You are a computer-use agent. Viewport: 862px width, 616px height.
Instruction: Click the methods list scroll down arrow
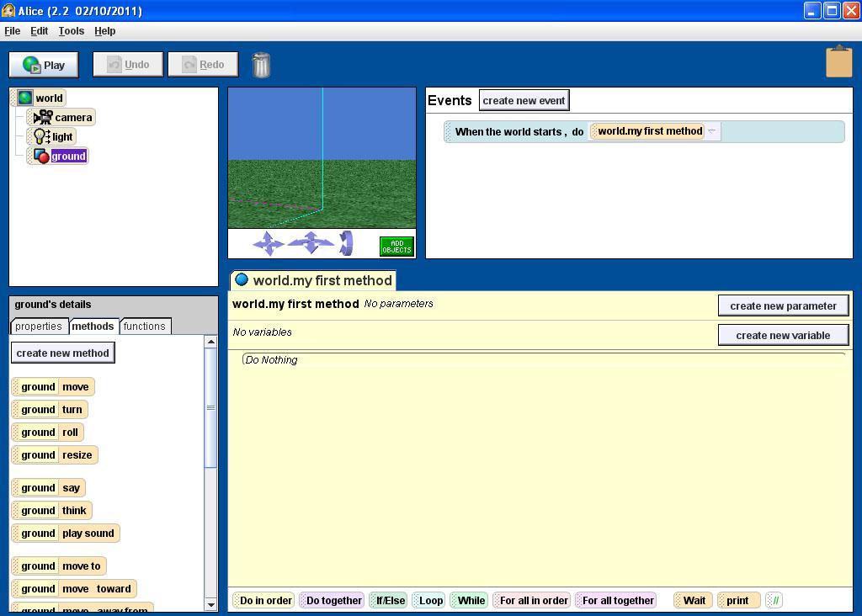[210, 605]
